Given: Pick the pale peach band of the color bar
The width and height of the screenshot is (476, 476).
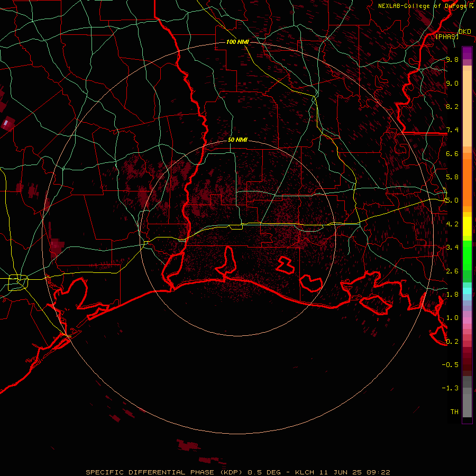Looking at the screenshot, I should point(467,108).
